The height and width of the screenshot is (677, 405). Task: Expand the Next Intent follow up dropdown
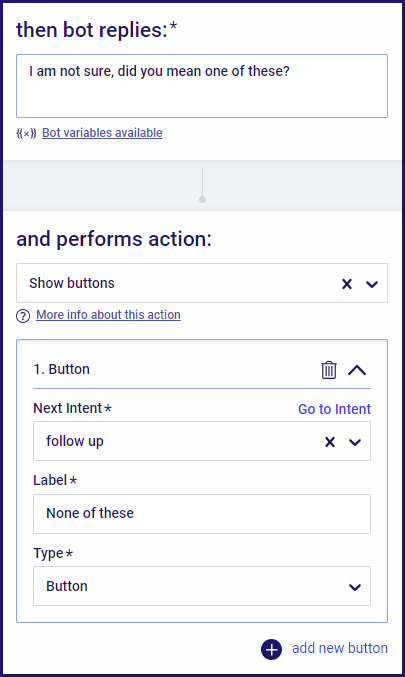pyautogui.click(x=355, y=442)
